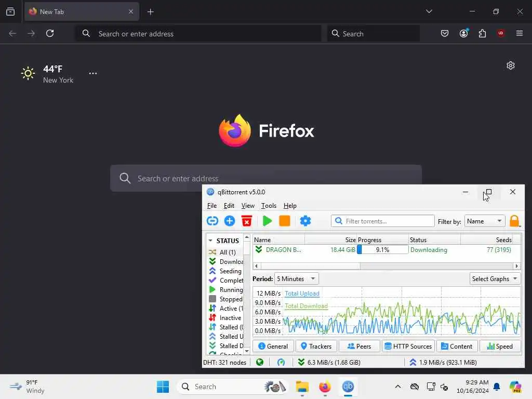Open the Windows Start menu
Screen dimensions: 532x399
pos(163,387)
